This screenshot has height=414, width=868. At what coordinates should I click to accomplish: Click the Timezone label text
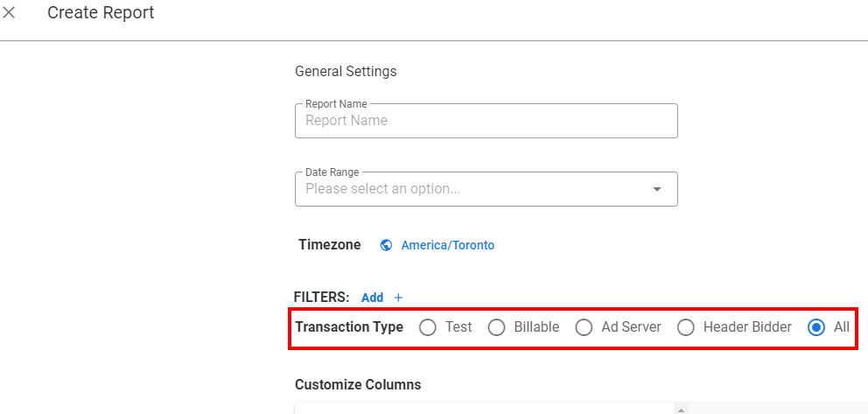[x=330, y=245]
